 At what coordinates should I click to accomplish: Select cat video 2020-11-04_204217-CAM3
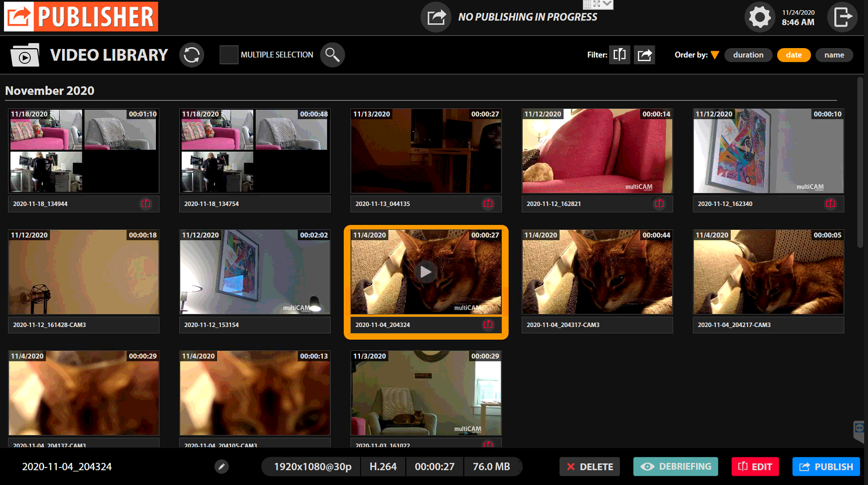pos(768,272)
